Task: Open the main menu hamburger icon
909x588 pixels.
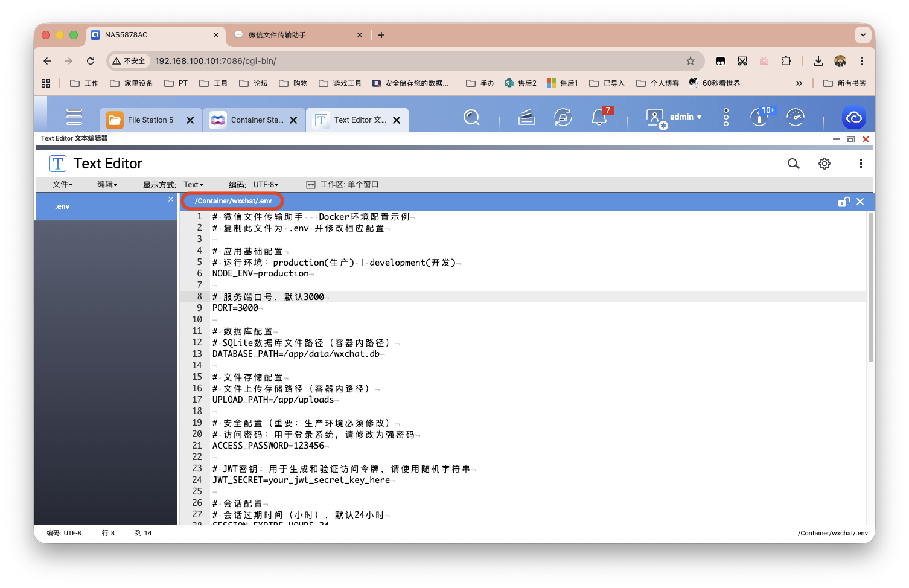Action: [74, 117]
